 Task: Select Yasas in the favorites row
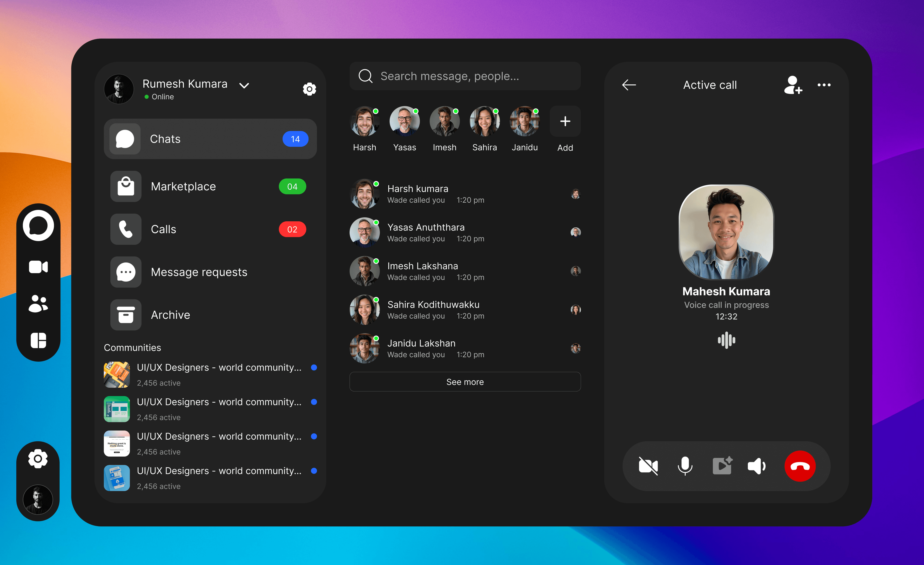pyautogui.click(x=405, y=129)
